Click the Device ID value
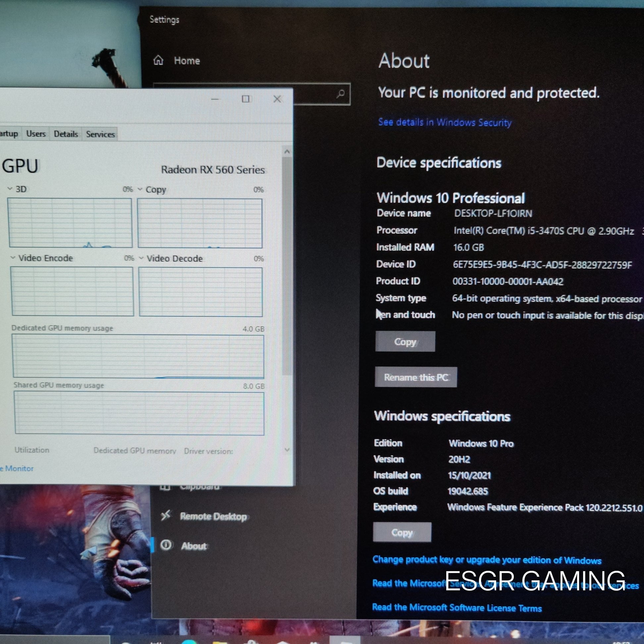Image resolution: width=644 pixels, height=644 pixels. 542,265
